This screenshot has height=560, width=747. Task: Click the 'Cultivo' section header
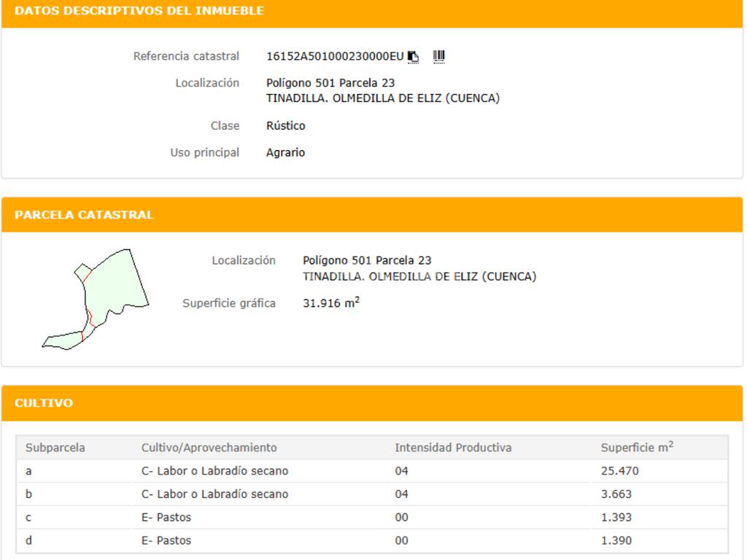click(x=44, y=403)
